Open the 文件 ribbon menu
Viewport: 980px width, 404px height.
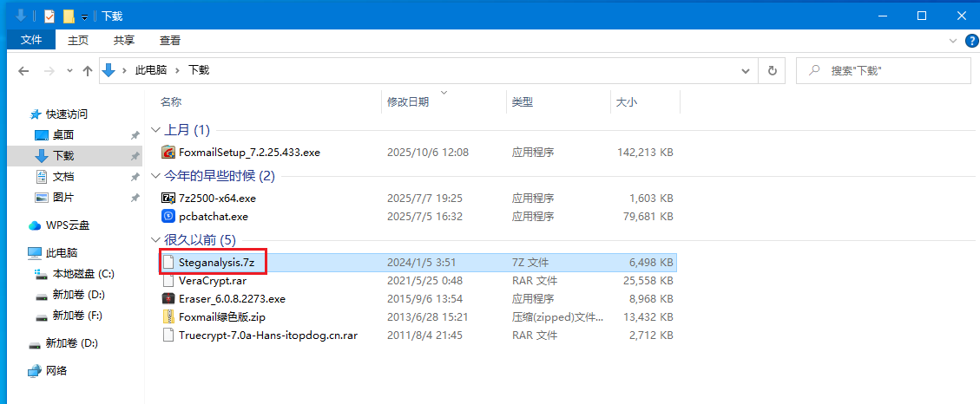click(x=31, y=40)
